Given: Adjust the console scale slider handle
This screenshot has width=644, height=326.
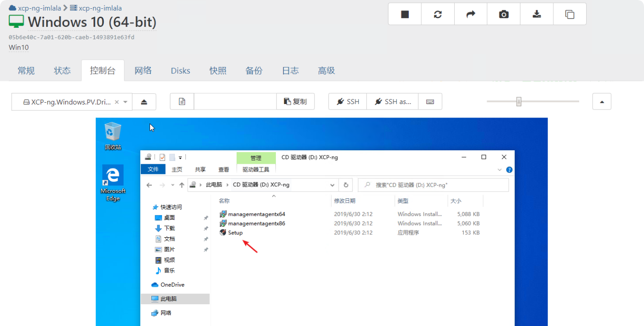Looking at the screenshot, I should pos(519,101).
